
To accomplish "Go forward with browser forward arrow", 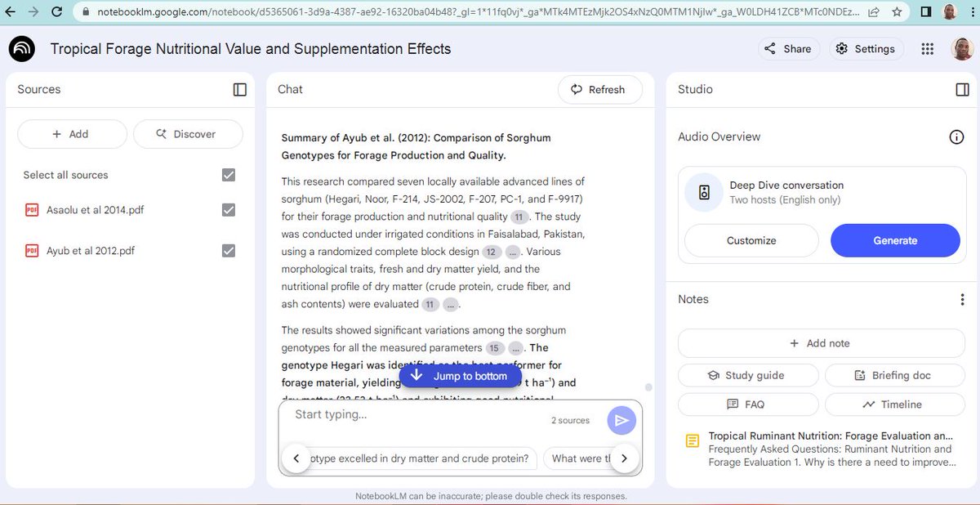I will (33, 12).
